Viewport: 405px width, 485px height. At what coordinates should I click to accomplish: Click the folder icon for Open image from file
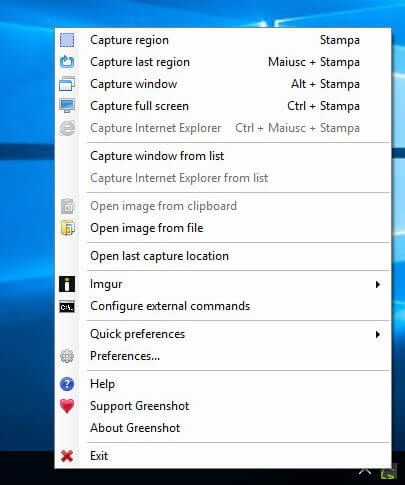pyautogui.click(x=67, y=228)
